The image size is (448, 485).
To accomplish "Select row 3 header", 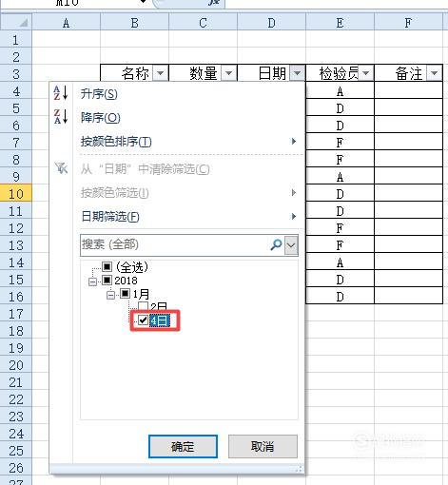I will (x=16, y=73).
